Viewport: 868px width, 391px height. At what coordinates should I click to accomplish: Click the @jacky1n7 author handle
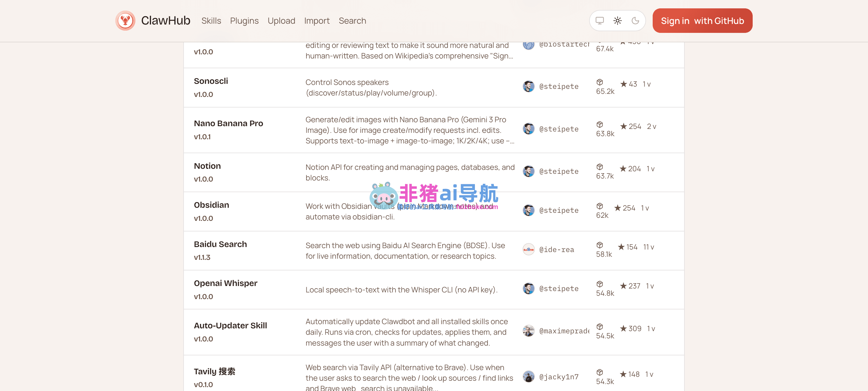click(x=559, y=377)
